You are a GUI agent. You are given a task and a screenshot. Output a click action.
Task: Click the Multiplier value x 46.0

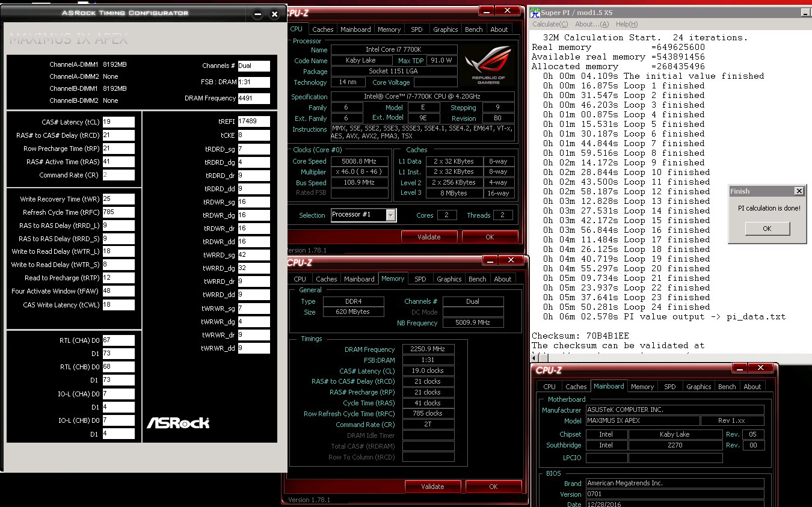tap(360, 172)
